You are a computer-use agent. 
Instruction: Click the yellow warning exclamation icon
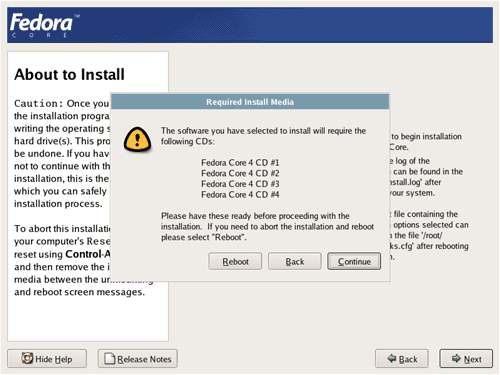(137, 139)
